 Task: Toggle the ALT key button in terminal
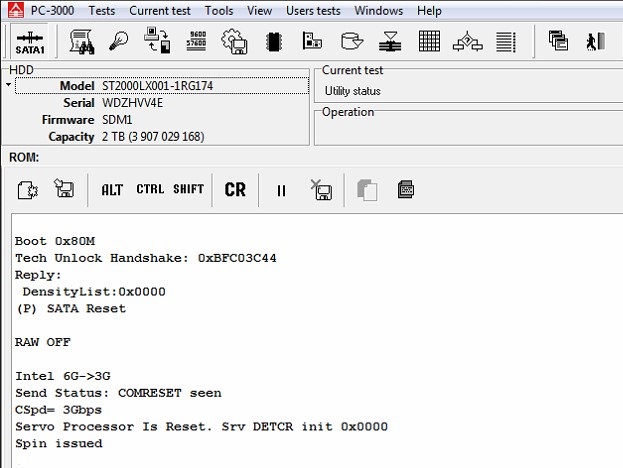click(x=112, y=190)
